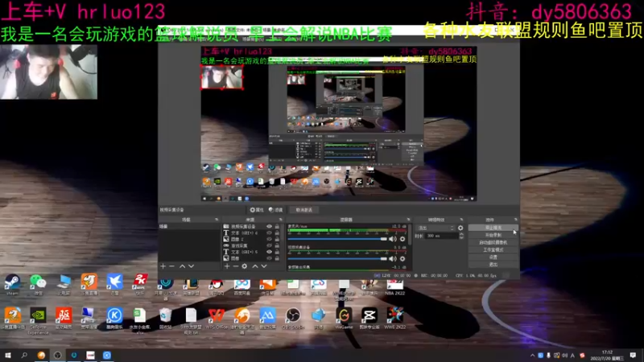Add a new scene with the plus icon
The height and width of the screenshot is (362, 644).
click(x=163, y=266)
